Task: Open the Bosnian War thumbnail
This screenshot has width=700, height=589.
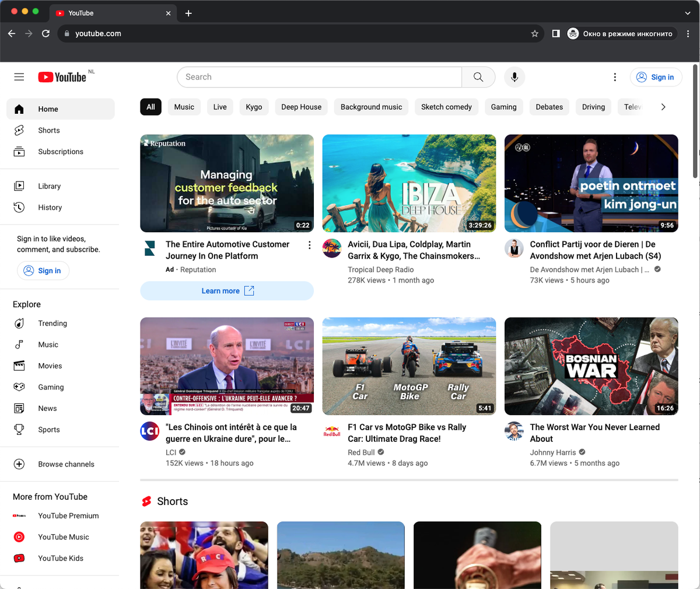Action: click(591, 366)
